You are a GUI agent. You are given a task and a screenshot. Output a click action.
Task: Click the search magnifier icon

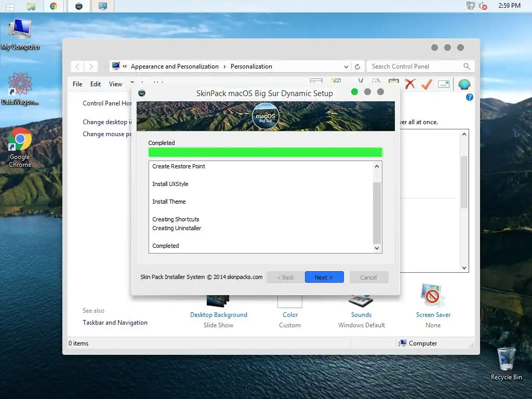pos(467,66)
